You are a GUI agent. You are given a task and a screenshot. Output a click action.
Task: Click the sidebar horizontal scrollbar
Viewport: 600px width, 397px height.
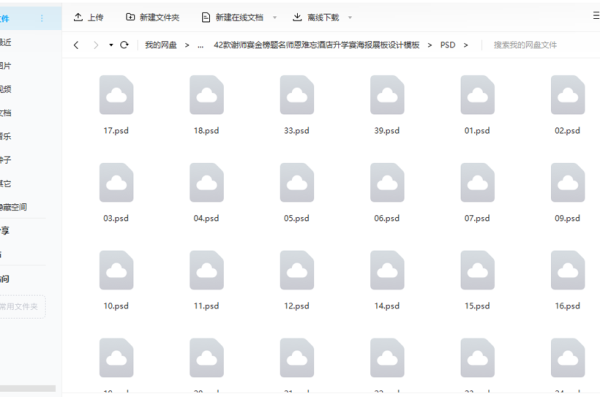coord(28,388)
